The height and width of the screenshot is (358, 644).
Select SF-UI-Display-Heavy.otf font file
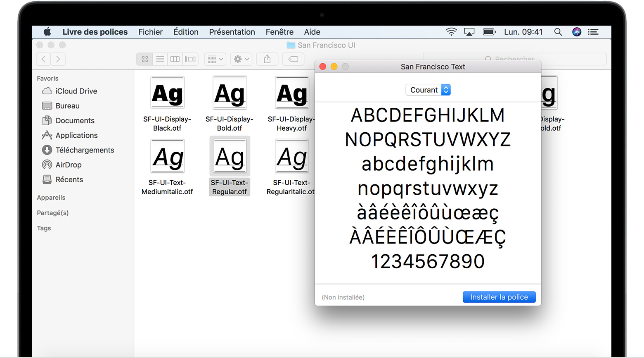(291, 104)
